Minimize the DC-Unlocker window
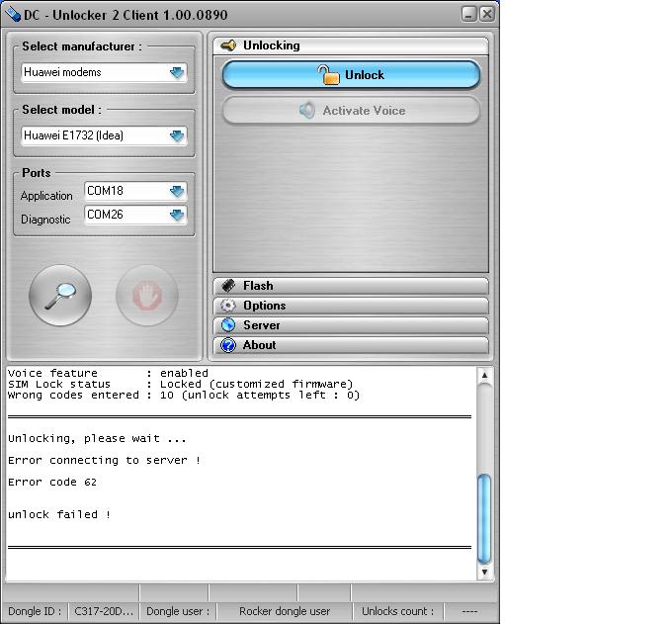This screenshot has height=624, width=672. click(x=469, y=13)
